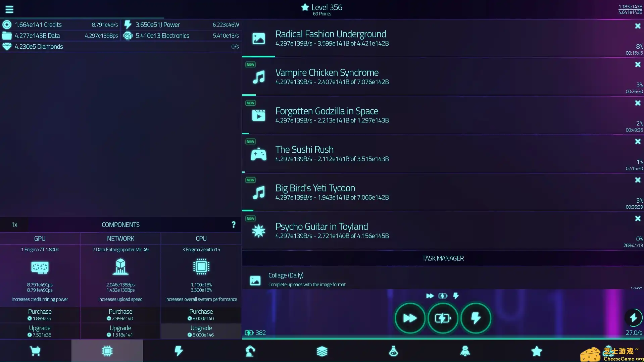Open the hamburger menu
Image resolution: width=644 pixels, height=362 pixels.
[x=9, y=9]
